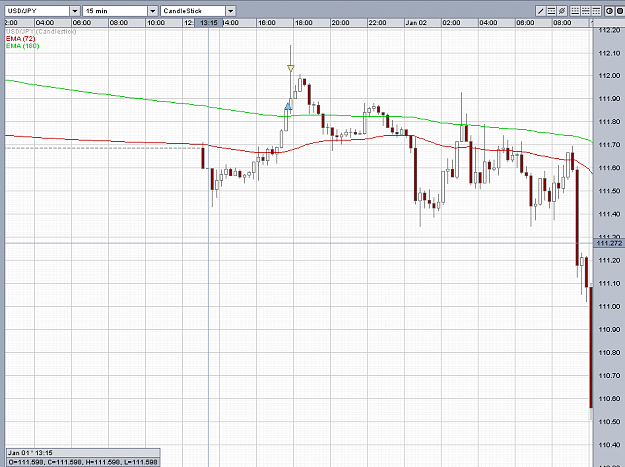
Task: Open the CandleStick chart type dropdown arrow
Action: coord(230,11)
